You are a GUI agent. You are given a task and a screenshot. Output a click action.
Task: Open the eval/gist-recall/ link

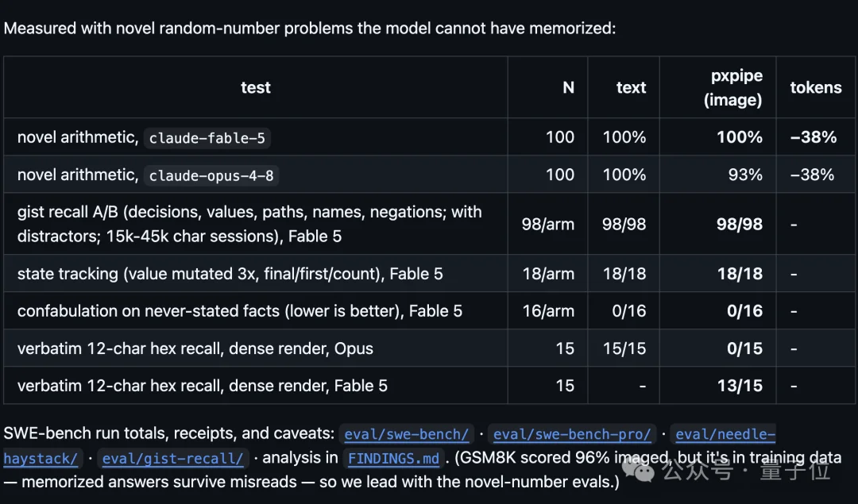(x=172, y=459)
